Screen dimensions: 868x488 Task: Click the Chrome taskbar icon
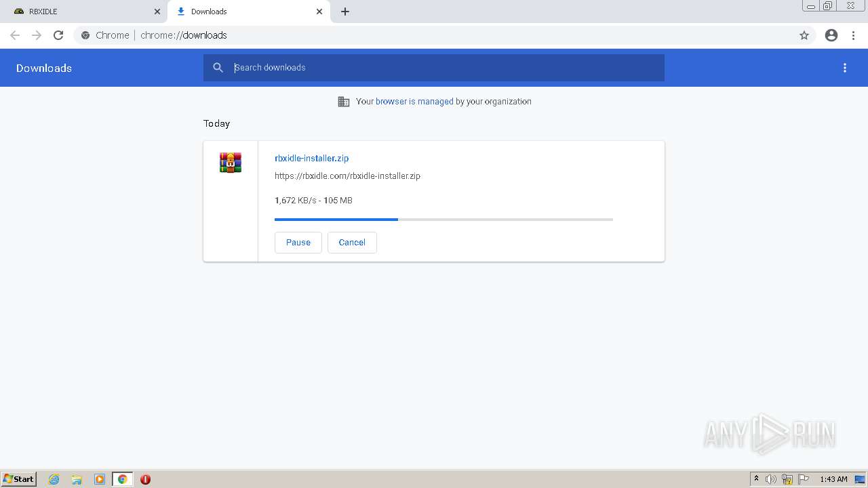click(122, 479)
